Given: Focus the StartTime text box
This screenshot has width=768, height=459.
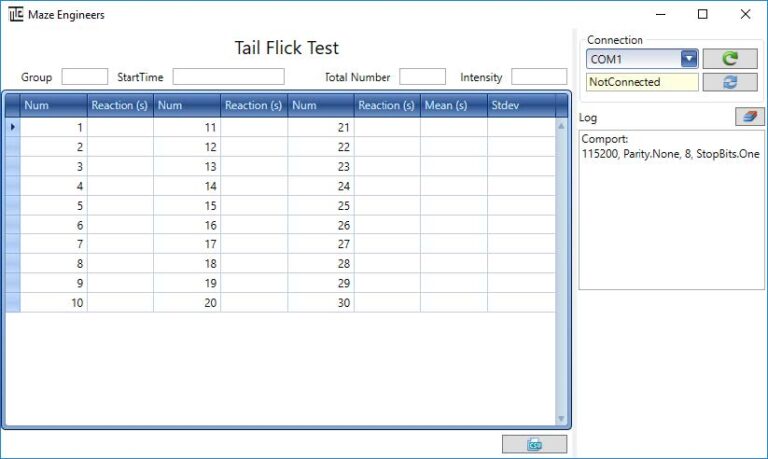Looking at the screenshot, I should (x=228, y=77).
